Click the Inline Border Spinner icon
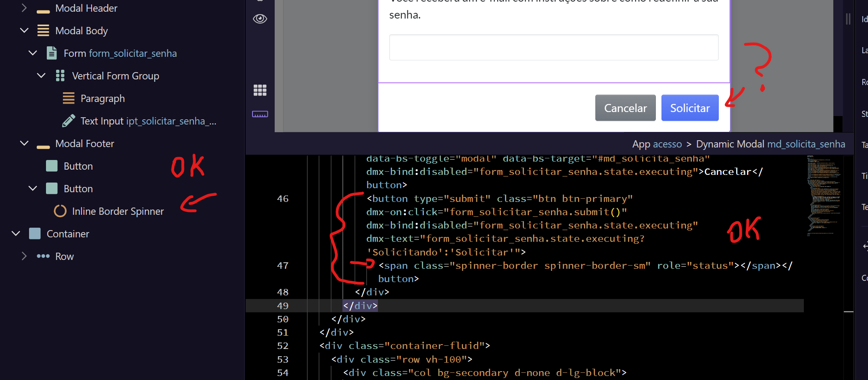The height and width of the screenshot is (380, 868). (x=60, y=211)
